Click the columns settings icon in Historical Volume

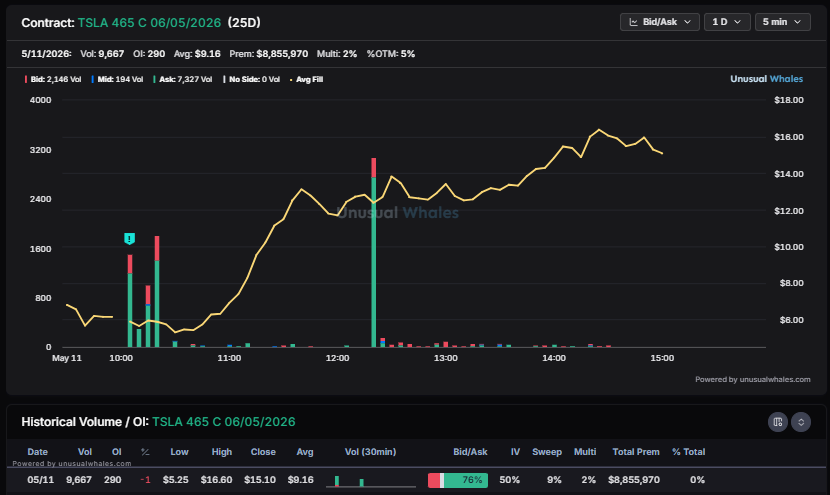coord(778,422)
